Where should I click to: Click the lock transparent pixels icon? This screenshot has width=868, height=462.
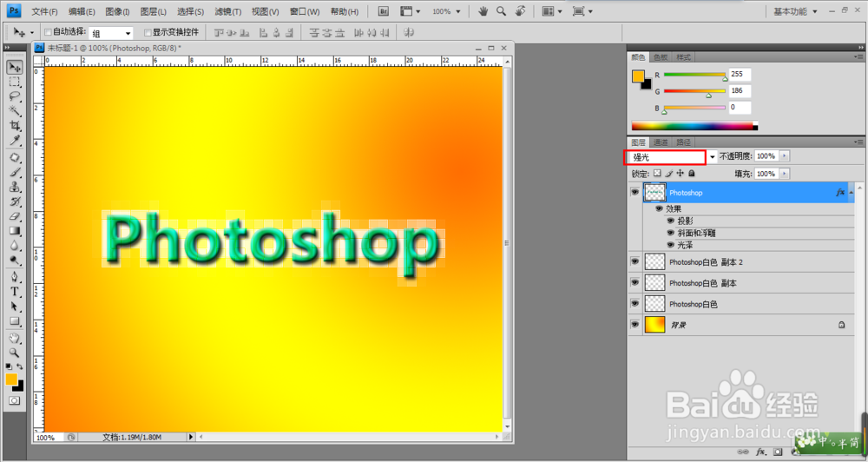tap(657, 174)
